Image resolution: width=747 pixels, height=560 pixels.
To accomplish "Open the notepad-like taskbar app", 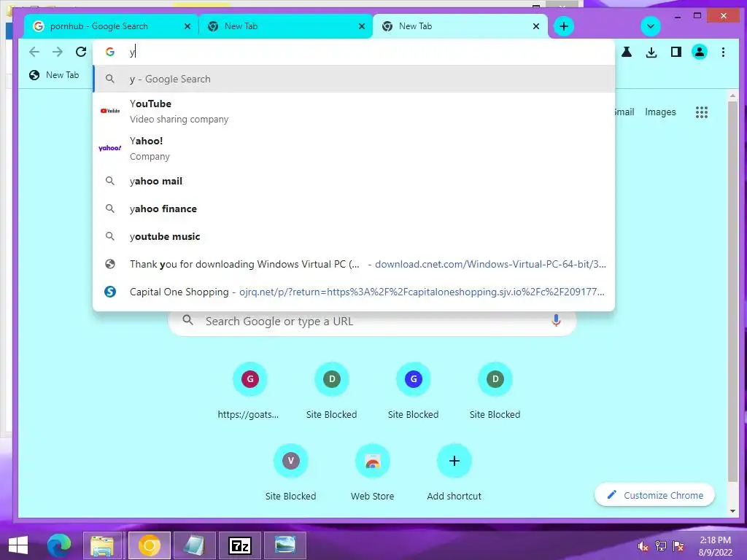I will (194, 545).
